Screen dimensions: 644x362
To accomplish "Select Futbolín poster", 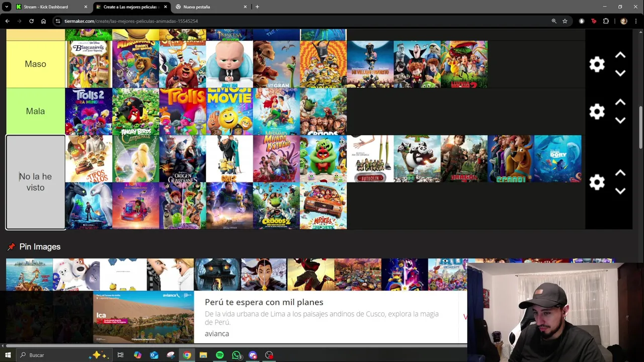I will point(370,158).
